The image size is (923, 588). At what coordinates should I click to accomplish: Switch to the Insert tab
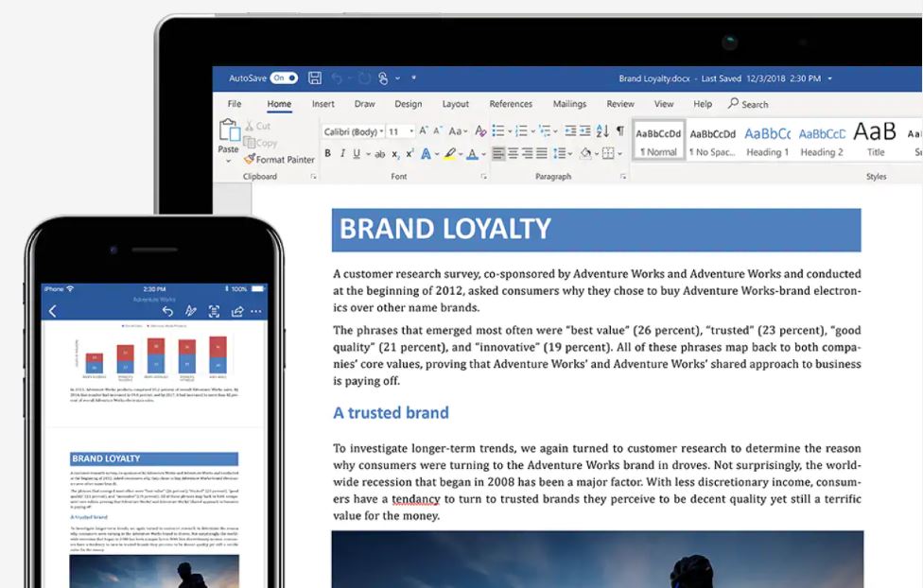point(323,104)
